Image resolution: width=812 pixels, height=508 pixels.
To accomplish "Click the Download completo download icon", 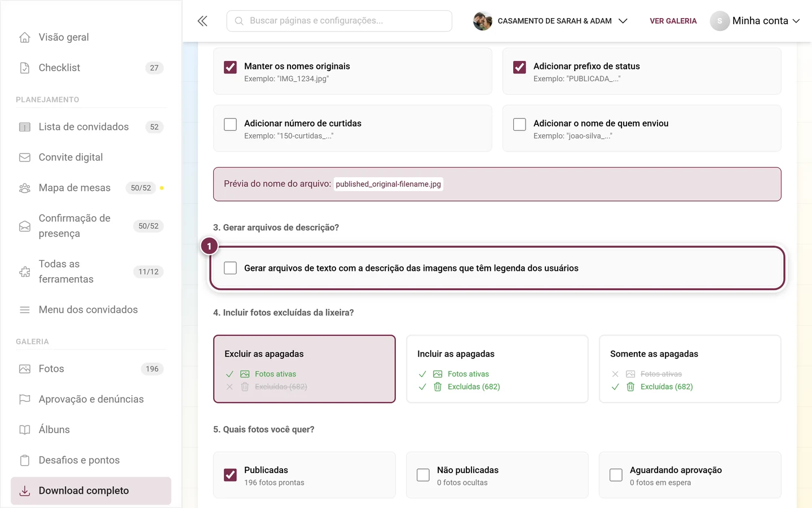I will pyautogui.click(x=25, y=491).
